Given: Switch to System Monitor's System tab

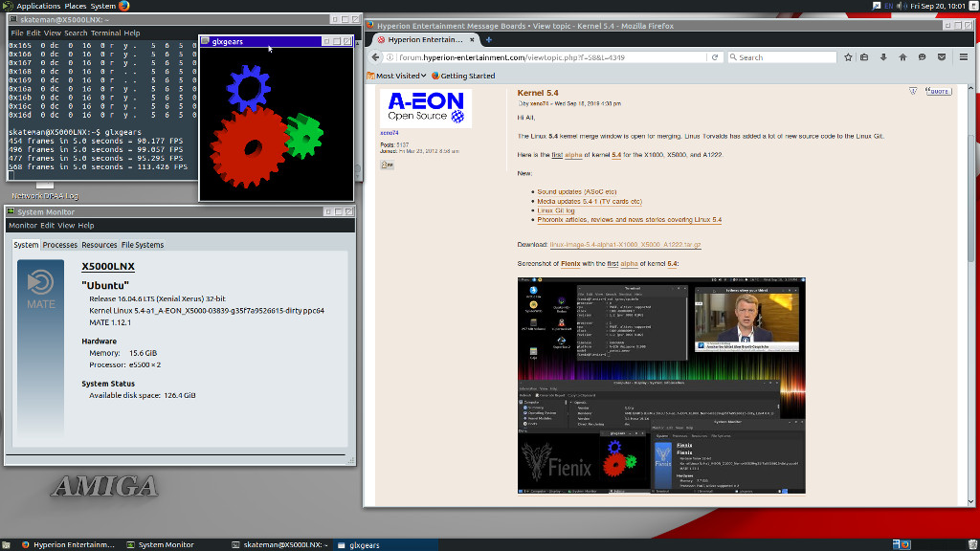Looking at the screenshot, I should pyautogui.click(x=26, y=245).
